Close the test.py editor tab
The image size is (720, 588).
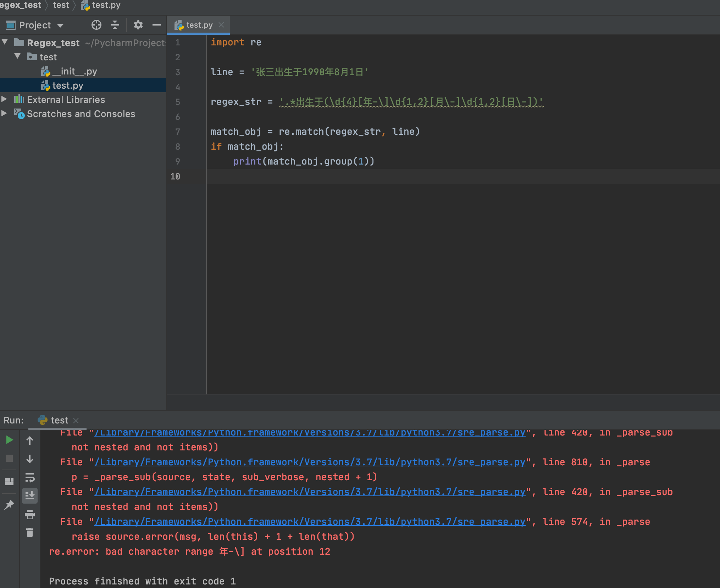click(x=221, y=25)
